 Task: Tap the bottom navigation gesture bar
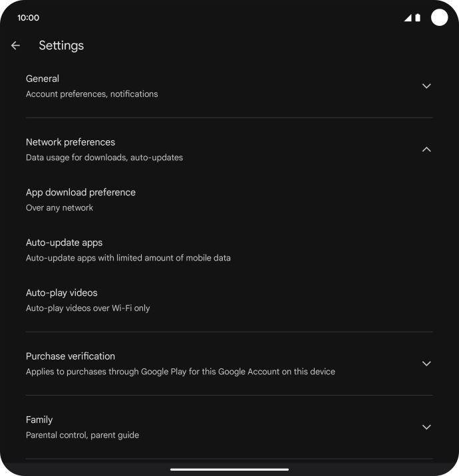(x=230, y=469)
